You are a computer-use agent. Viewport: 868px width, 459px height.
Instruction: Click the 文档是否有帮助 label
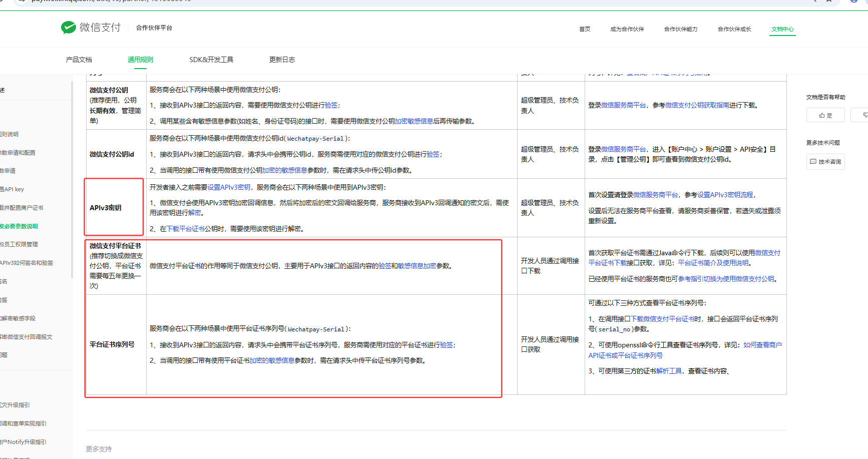click(825, 97)
